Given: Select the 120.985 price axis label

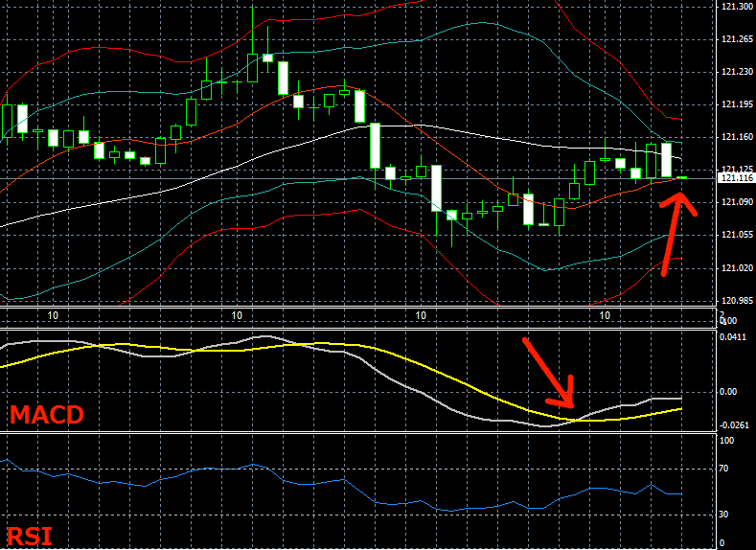Looking at the screenshot, I should (x=737, y=300).
